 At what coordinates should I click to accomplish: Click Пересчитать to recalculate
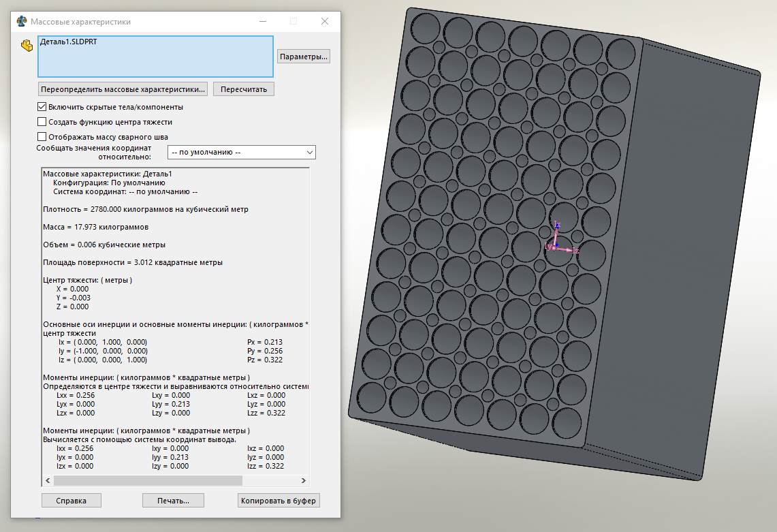point(244,89)
